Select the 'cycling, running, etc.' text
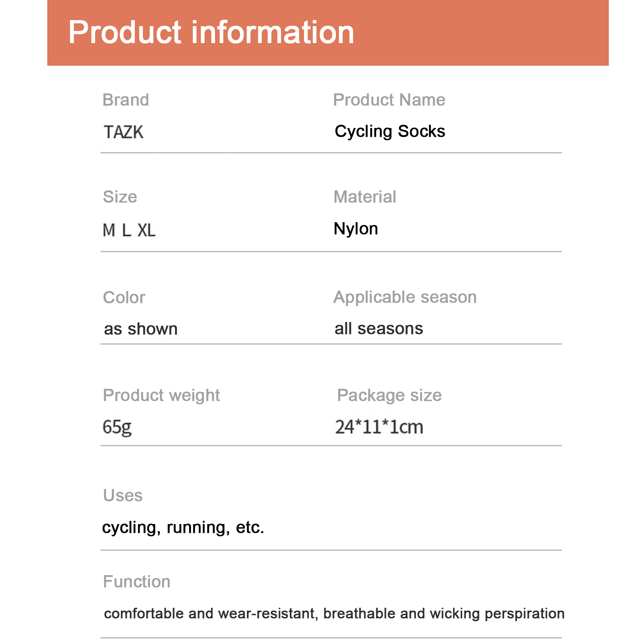This screenshot has height=644, width=644. click(x=183, y=527)
